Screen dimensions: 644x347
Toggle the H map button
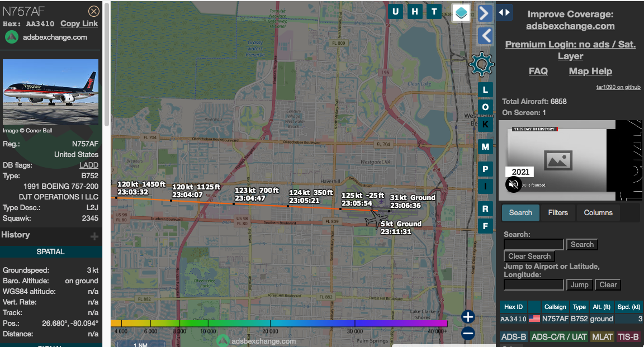tap(414, 12)
